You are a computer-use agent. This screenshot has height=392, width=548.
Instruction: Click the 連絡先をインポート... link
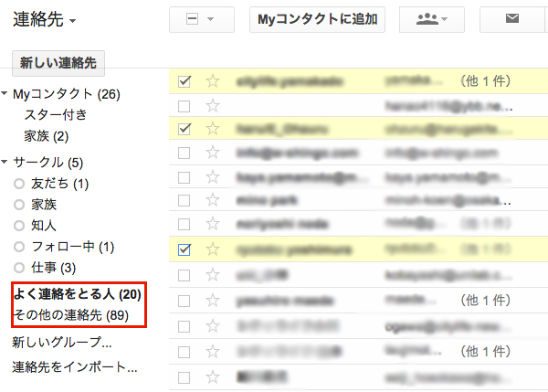point(74,367)
